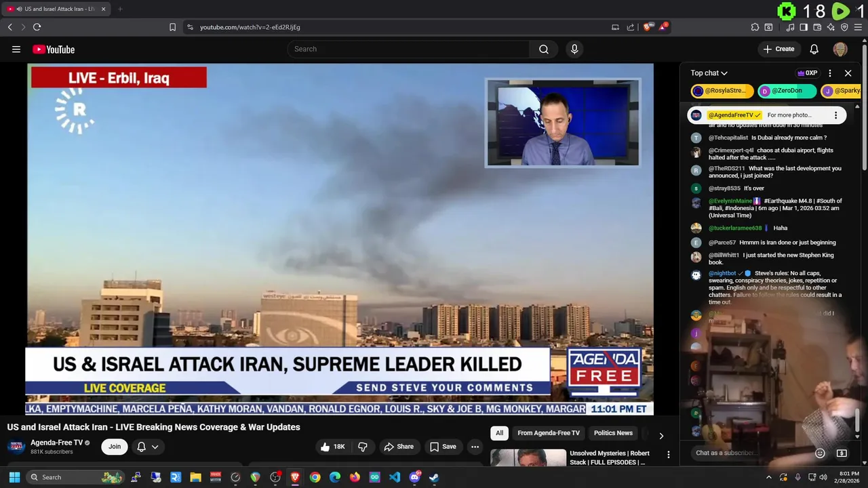Dislike the video with thumbs down

(x=363, y=447)
